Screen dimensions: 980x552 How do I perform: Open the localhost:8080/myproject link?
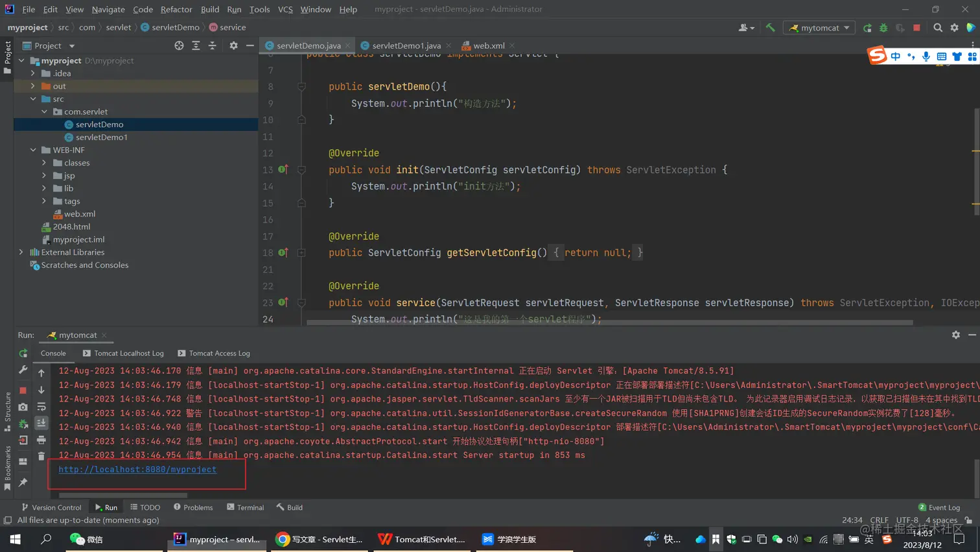pyautogui.click(x=137, y=470)
